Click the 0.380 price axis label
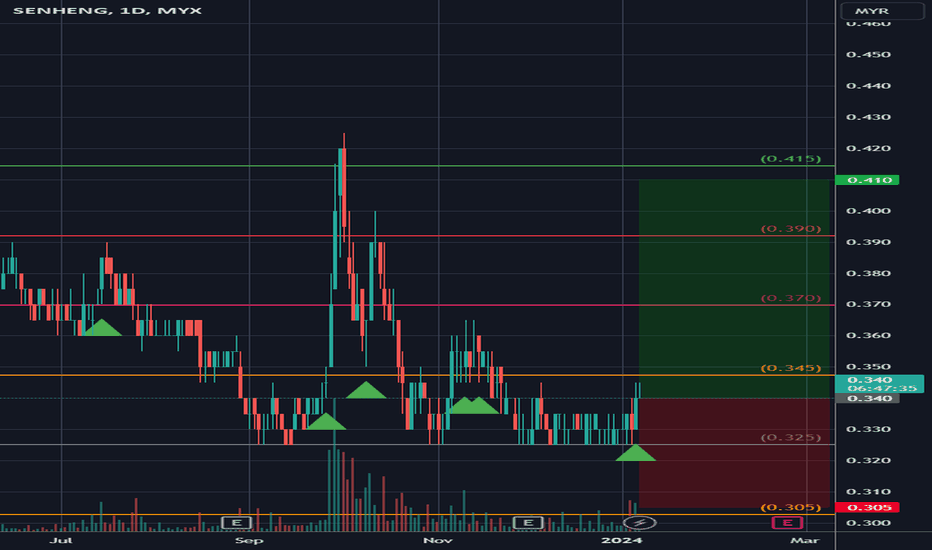Image resolution: width=932 pixels, height=550 pixels. click(868, 274)
